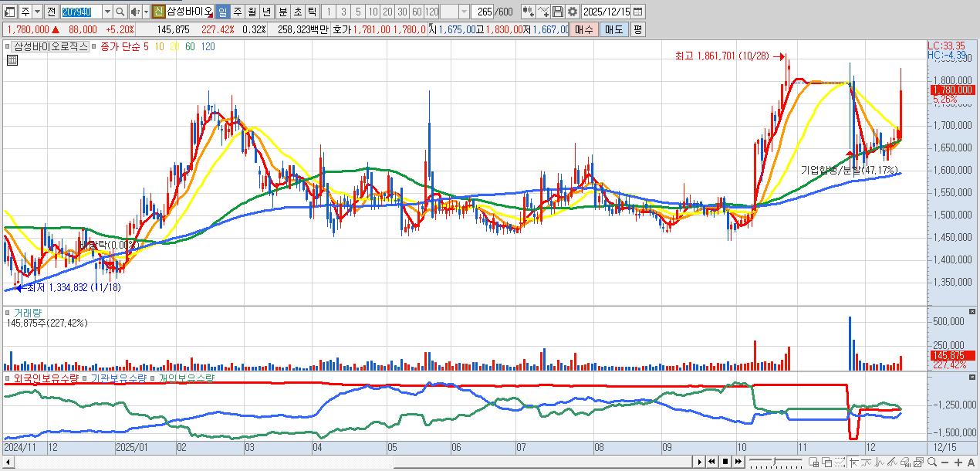Click the crosshair axis tool icon
This screenshot has height=471, width=980.
(x=854, y=462)
